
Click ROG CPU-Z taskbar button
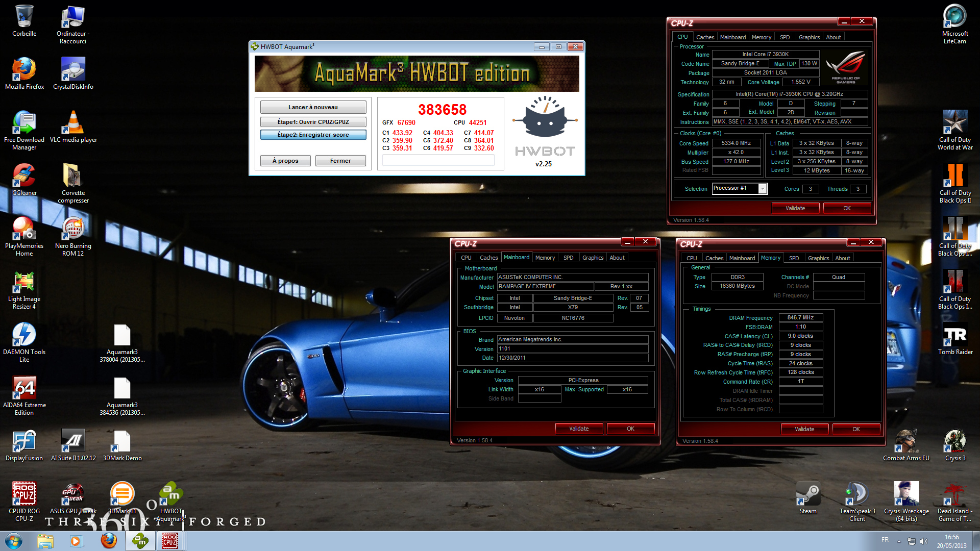click(x=170, y=541)
